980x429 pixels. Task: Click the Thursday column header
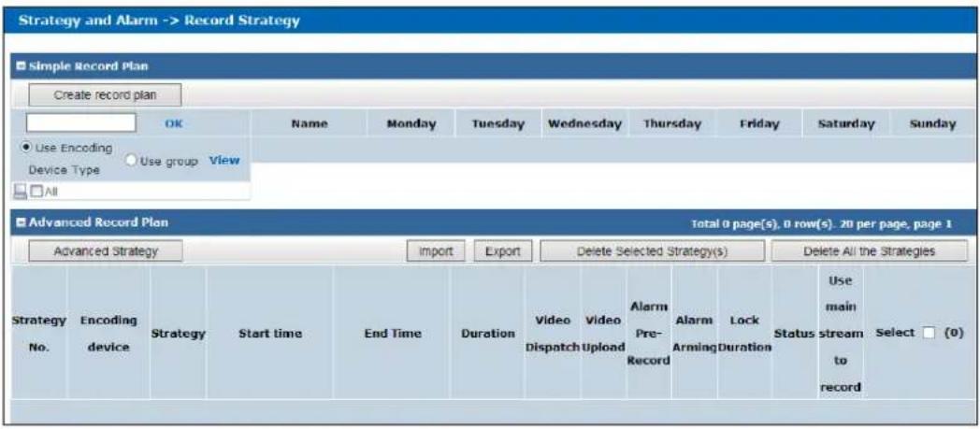(672, 123)
